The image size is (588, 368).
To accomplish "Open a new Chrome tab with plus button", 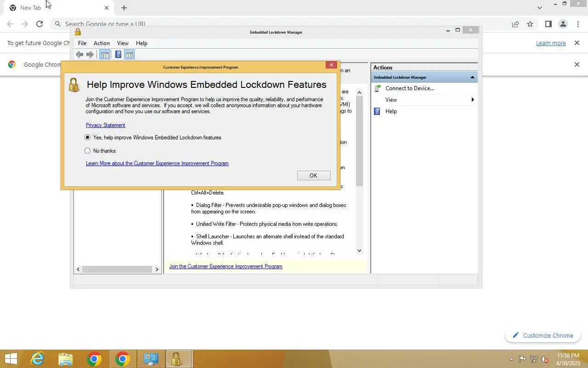I will (124, 8).
